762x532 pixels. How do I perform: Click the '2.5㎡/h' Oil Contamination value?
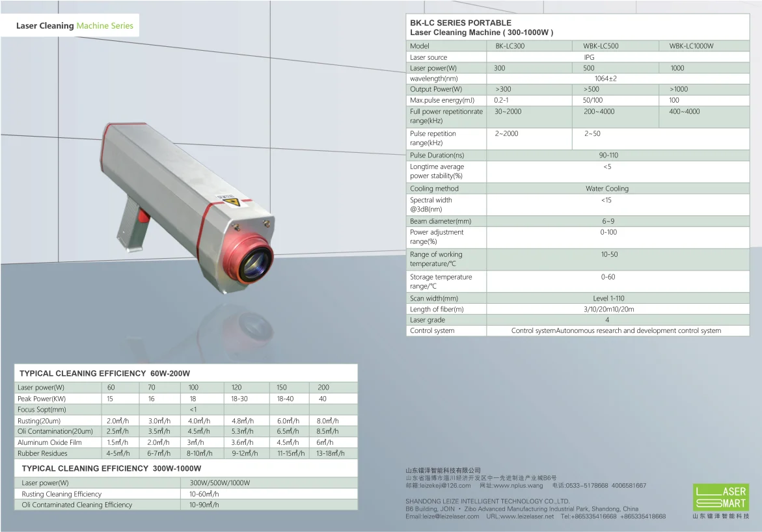coord(117,431)
